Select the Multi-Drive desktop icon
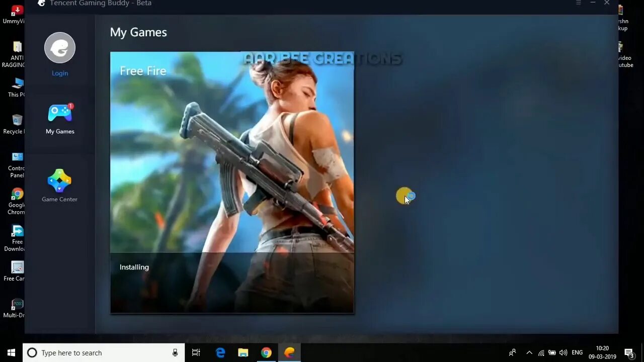Screen dimensions: 644x362 [15, 308]
